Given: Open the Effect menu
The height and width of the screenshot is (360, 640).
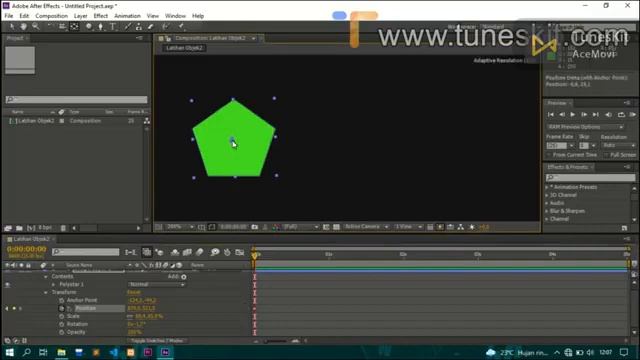Looking at the screenshot, I should 100,16.
